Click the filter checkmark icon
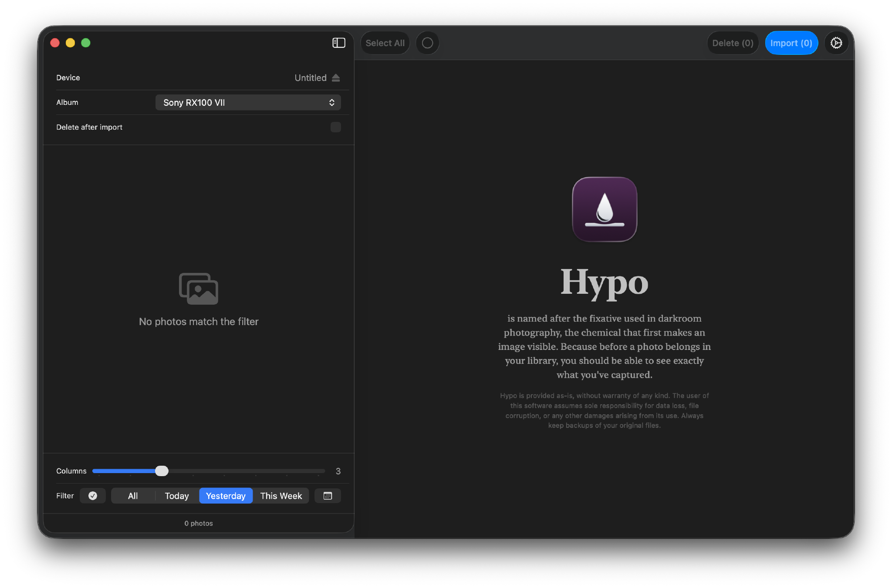892x588 pixels. click(93, 496)
